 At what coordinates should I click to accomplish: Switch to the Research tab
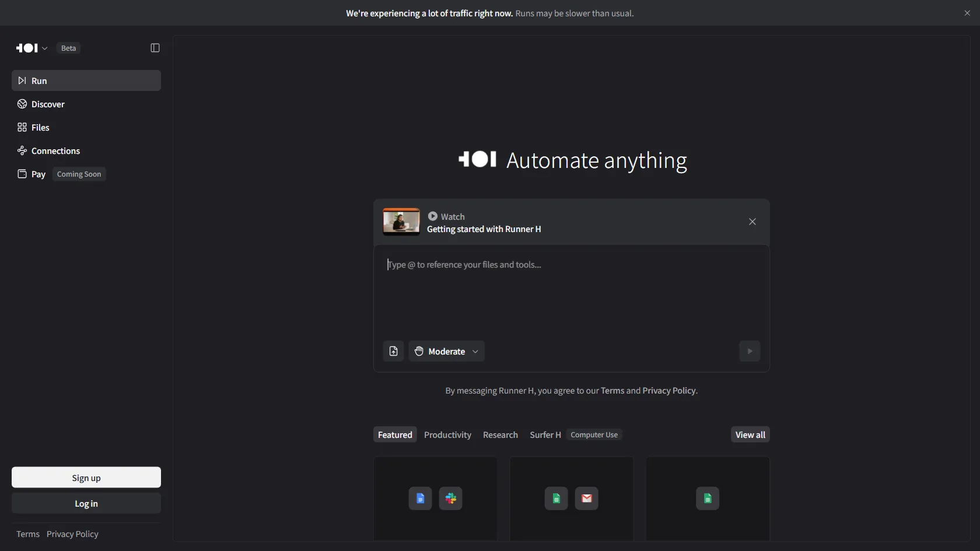501,434
